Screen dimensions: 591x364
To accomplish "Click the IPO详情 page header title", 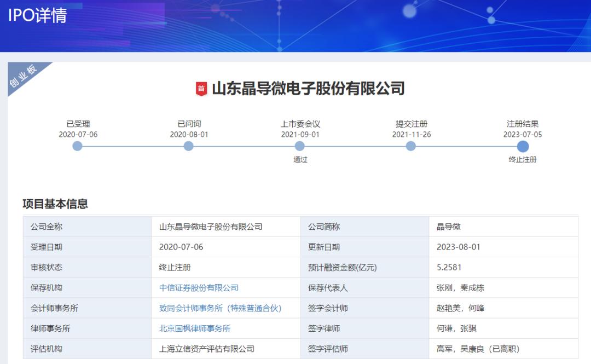I will point(37,15).
